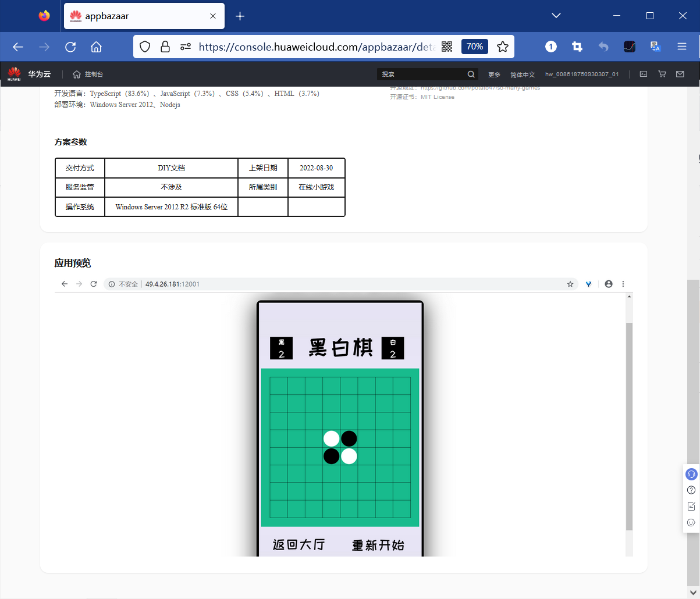The image size is (700, 599).
Task: Contact customer service via headset icon
Action: (x=691, y=474)
